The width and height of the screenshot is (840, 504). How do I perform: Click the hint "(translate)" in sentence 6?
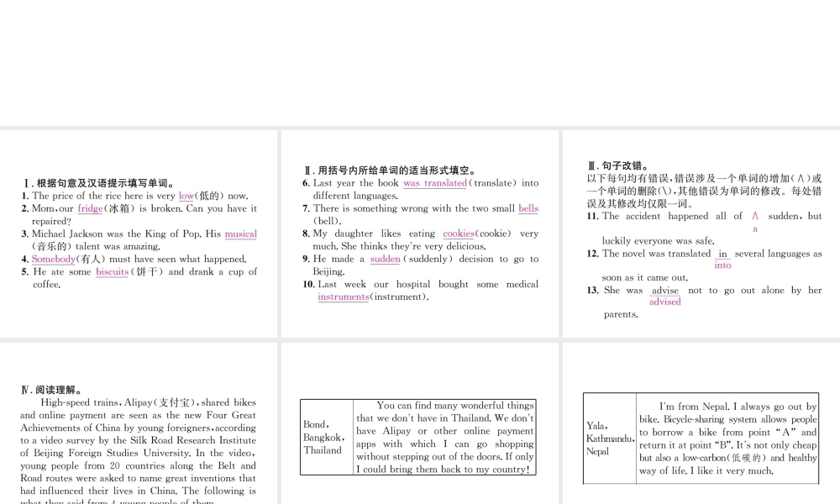pos(492,183)
